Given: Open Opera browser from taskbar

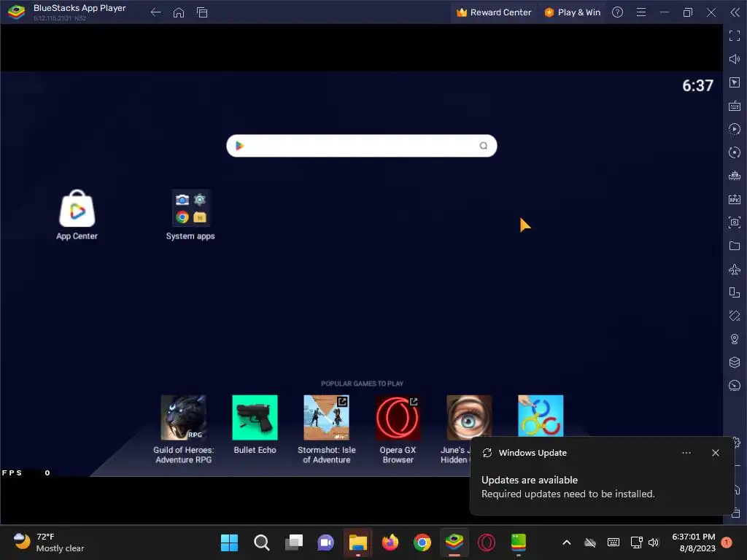Looking at the screenshot, I should click(487, 542).
